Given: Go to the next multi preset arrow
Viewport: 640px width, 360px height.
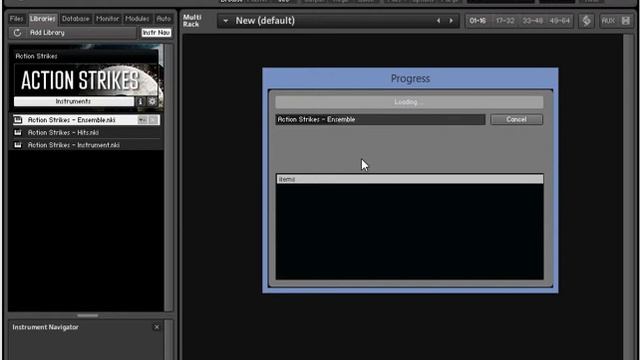Looking at the screenshot, I should tap(451, 21).
